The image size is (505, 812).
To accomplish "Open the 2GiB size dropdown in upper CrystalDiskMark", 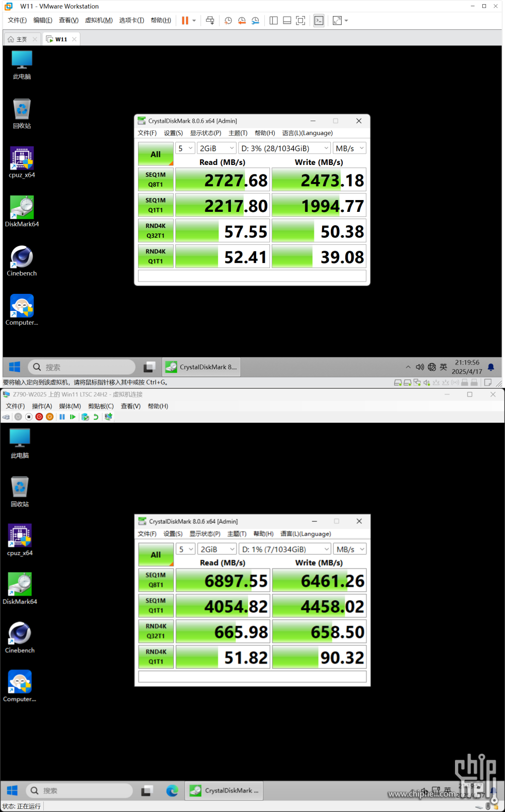I will click(217, 148).
